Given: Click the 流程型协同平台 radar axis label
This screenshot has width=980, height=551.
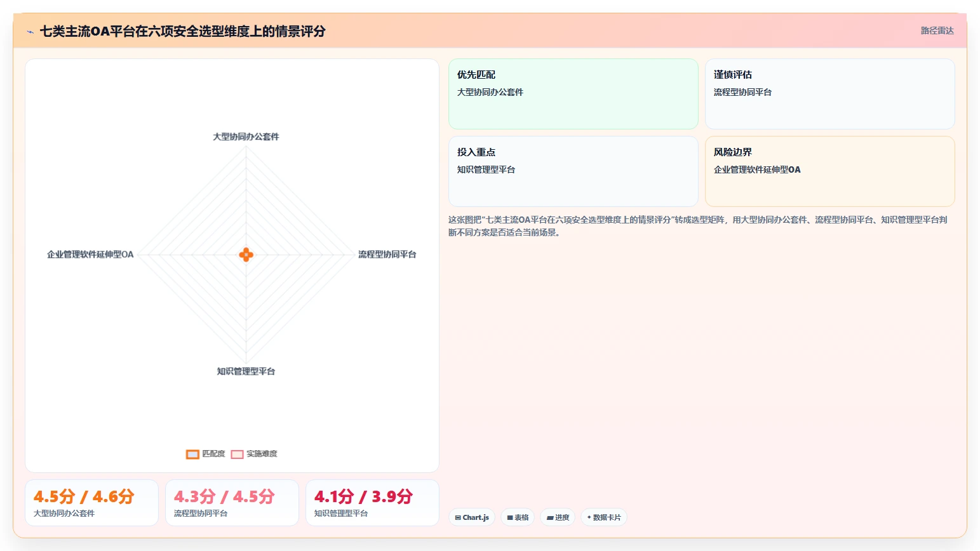Looking at the screenshot, I should (387, 255).
